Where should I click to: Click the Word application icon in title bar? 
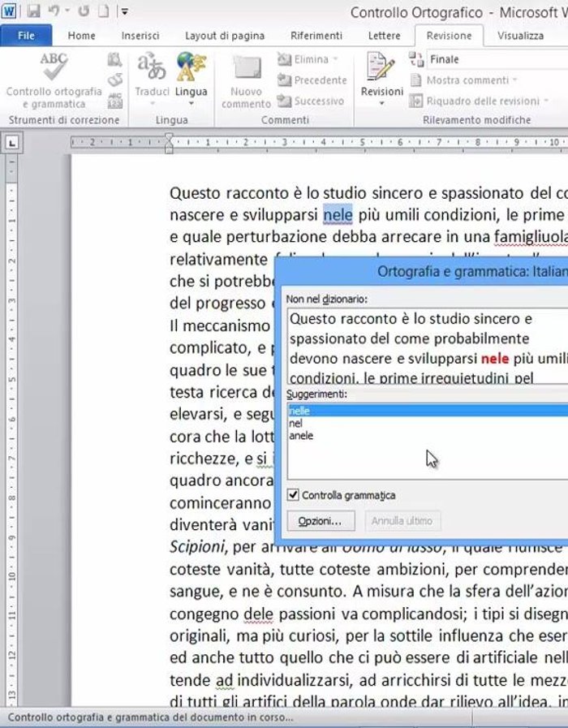click(9, 11)
